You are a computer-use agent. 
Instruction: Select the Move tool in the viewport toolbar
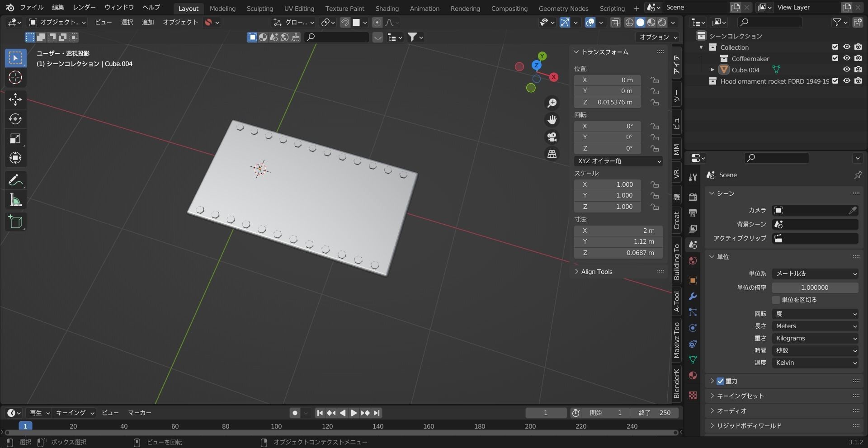click(15, 99)
